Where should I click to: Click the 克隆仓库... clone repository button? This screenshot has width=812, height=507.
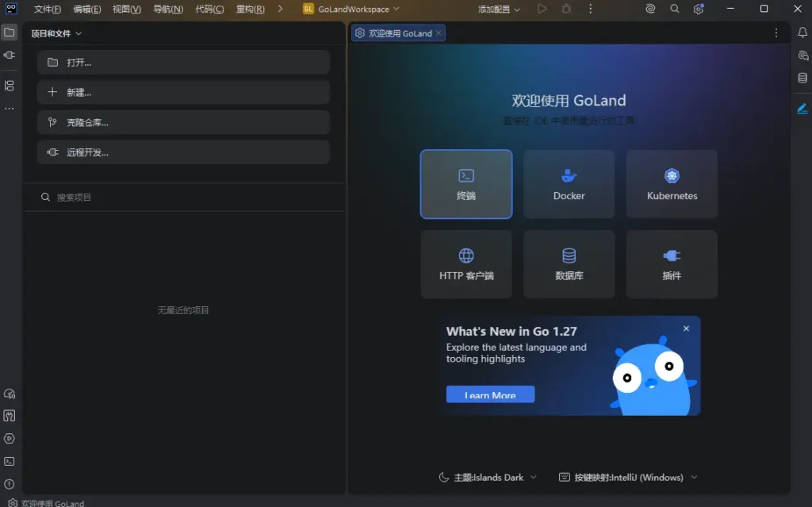click(183, 122)
